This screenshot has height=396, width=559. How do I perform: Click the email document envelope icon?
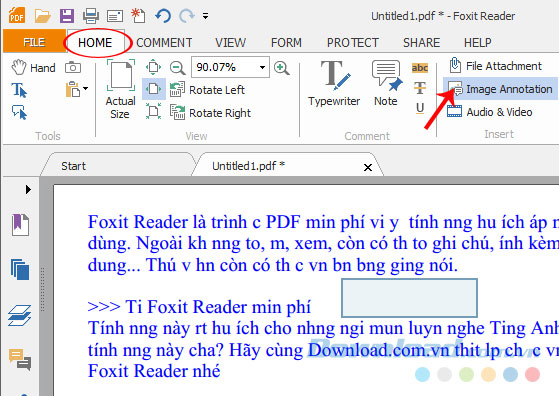(115, 16)
